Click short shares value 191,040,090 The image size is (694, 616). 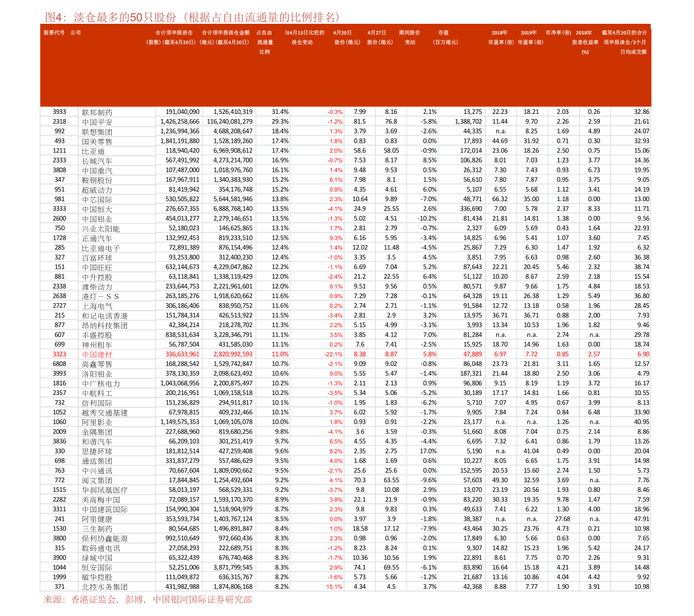183,112
